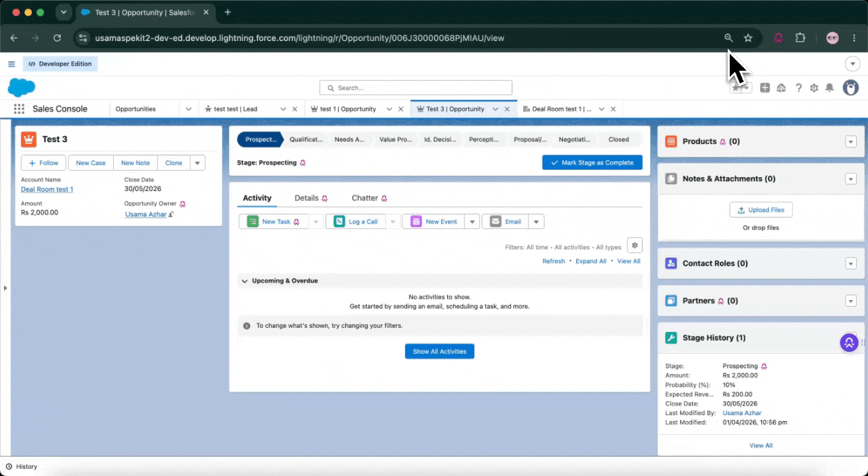Click the Upload Files button
Screen dimensions: 868x476
pos(761,210)
